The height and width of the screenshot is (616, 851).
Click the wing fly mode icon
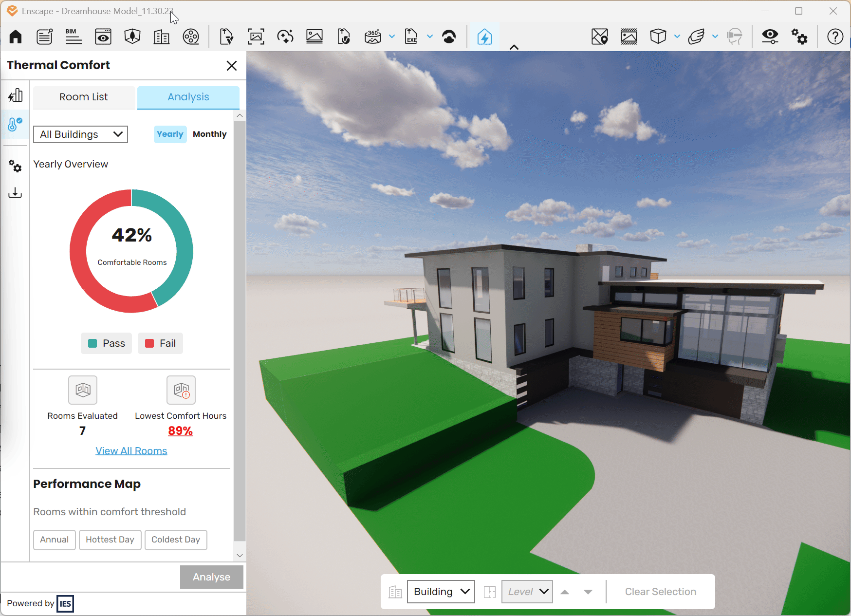[x=696, y=37]
